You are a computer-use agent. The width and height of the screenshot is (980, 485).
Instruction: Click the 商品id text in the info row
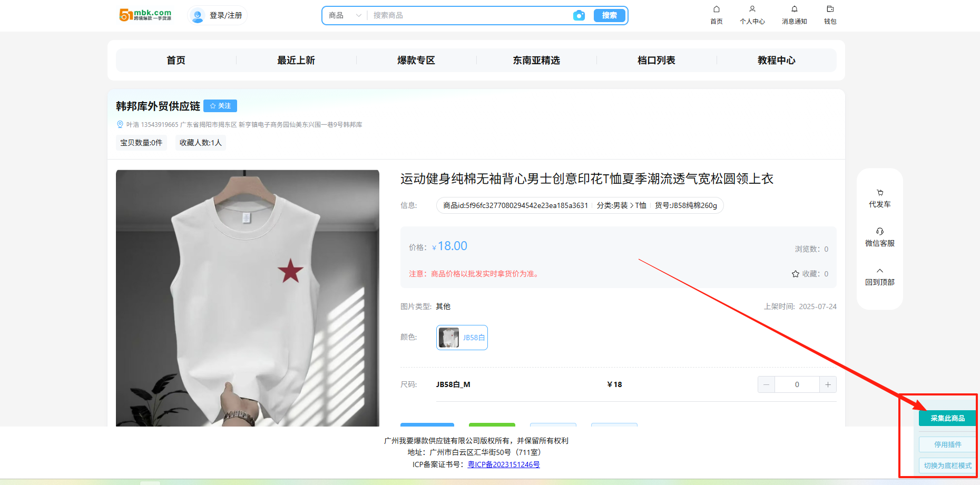(x=515, y=205)
